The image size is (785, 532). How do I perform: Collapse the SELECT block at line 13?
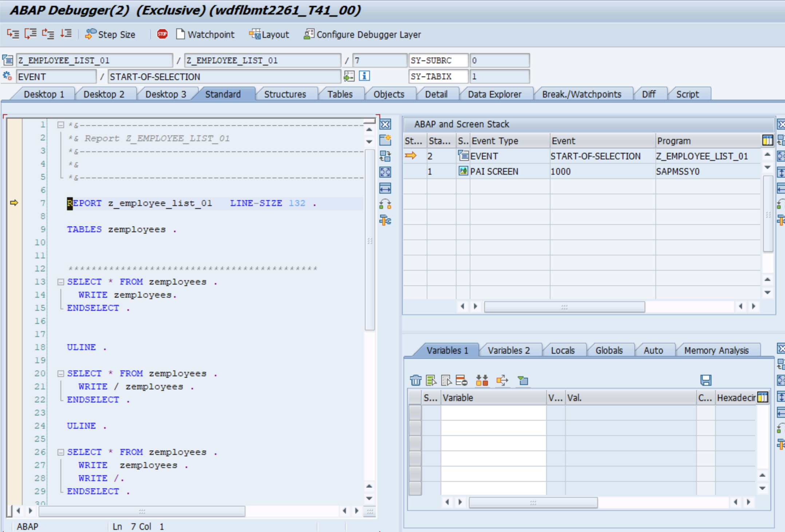coord(61,282)
